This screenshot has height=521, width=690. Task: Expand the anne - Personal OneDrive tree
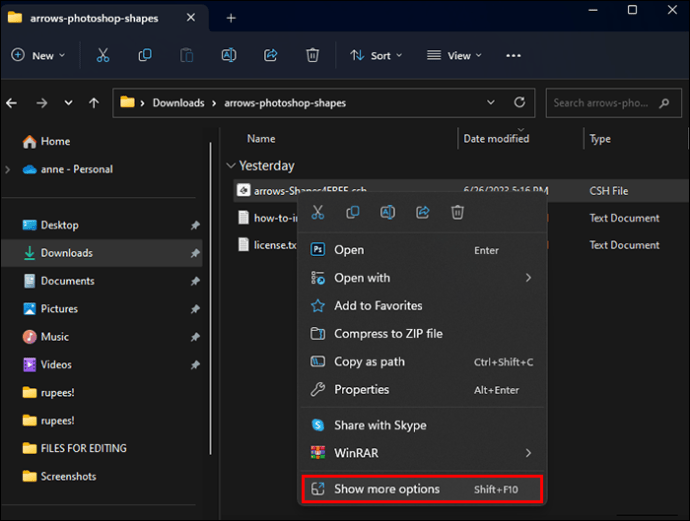coord(9,170)
